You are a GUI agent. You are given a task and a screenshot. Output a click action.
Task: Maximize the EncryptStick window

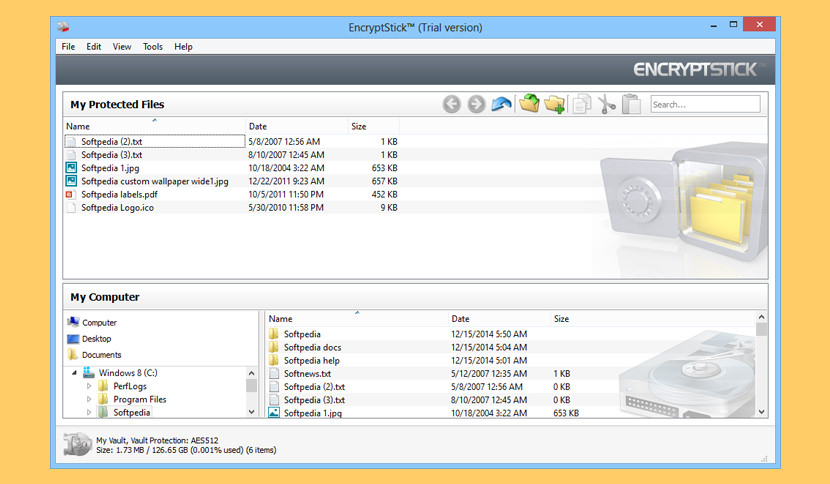733,24
